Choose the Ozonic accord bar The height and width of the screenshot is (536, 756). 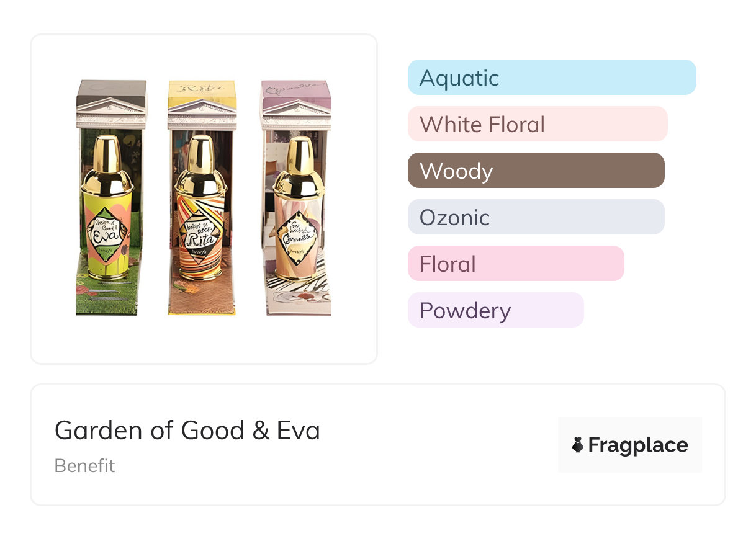[x=536, y=217]
